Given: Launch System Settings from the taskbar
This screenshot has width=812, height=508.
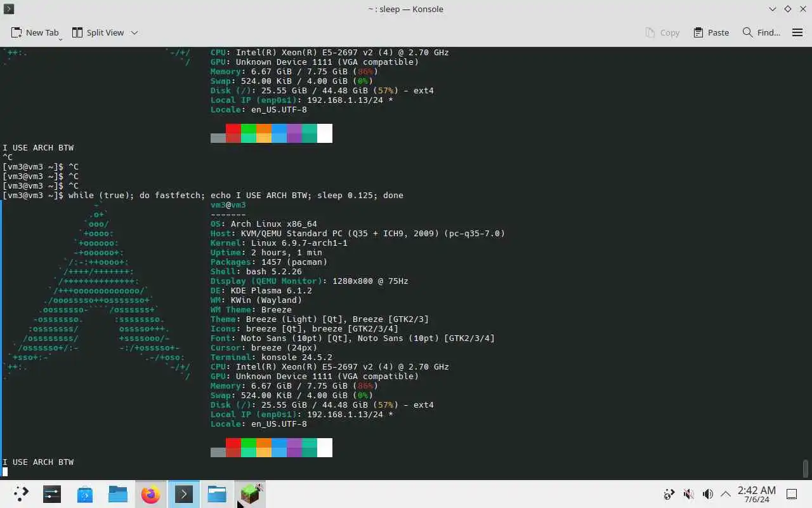Looking at the screenshot, I should [x=52, y=494].
